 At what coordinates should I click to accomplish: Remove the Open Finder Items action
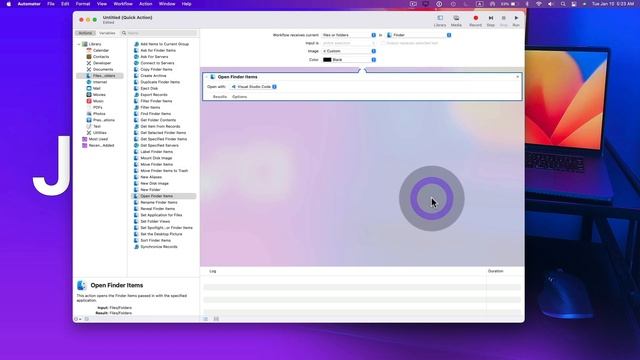tap(518, 77)
